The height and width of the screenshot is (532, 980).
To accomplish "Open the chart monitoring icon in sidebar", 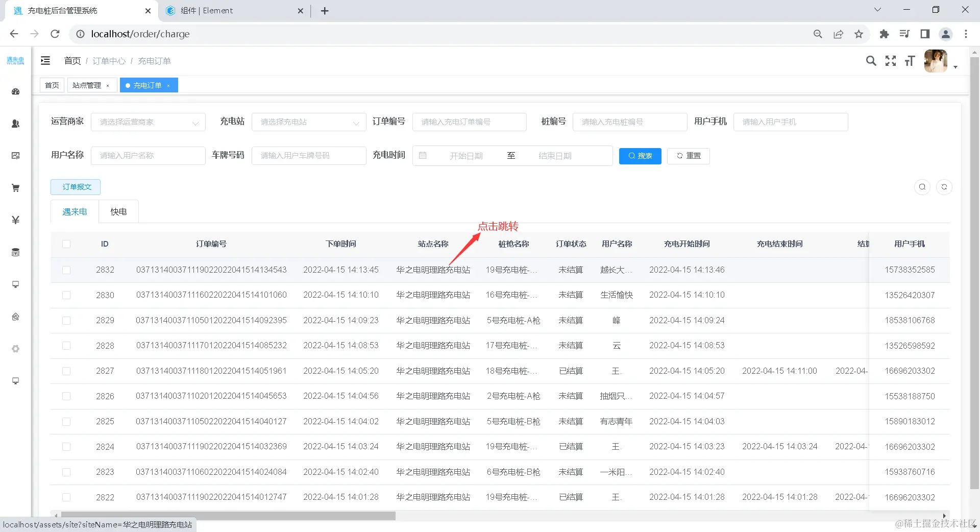I will (x=15, y=156).
